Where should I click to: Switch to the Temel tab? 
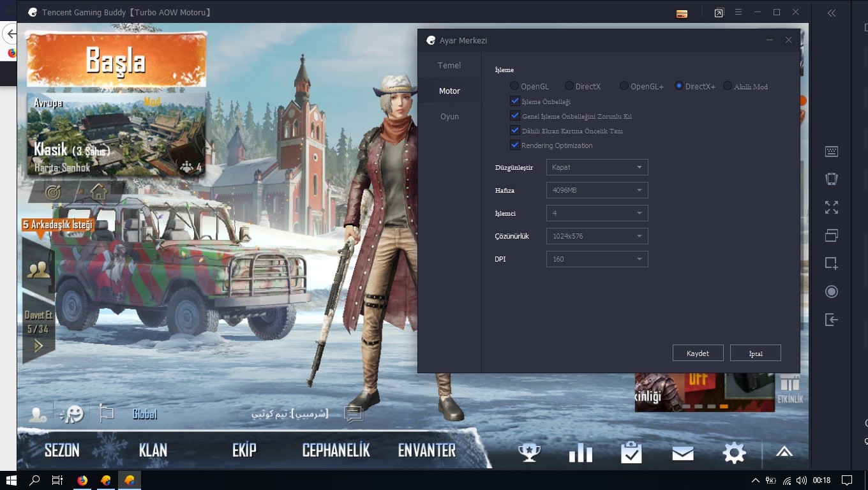449,65
